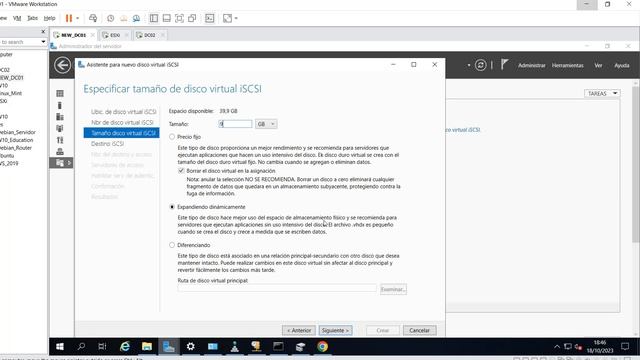Select Debian_Router in the library list
The width and height of the screenshot is (640, 360).
coord(16,148)
